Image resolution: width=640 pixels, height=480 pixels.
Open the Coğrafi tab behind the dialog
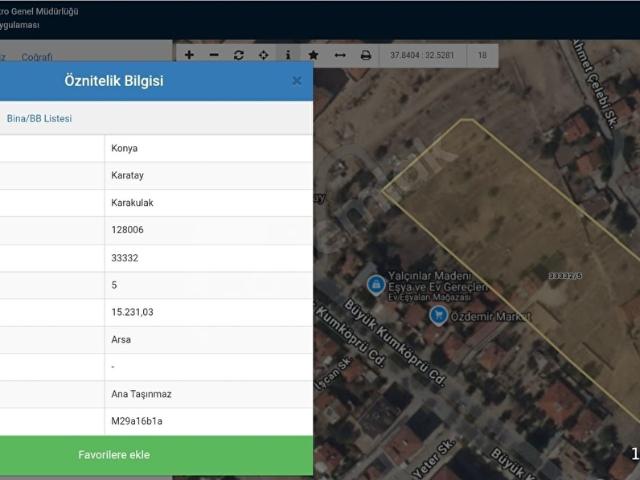click(37, 57)
